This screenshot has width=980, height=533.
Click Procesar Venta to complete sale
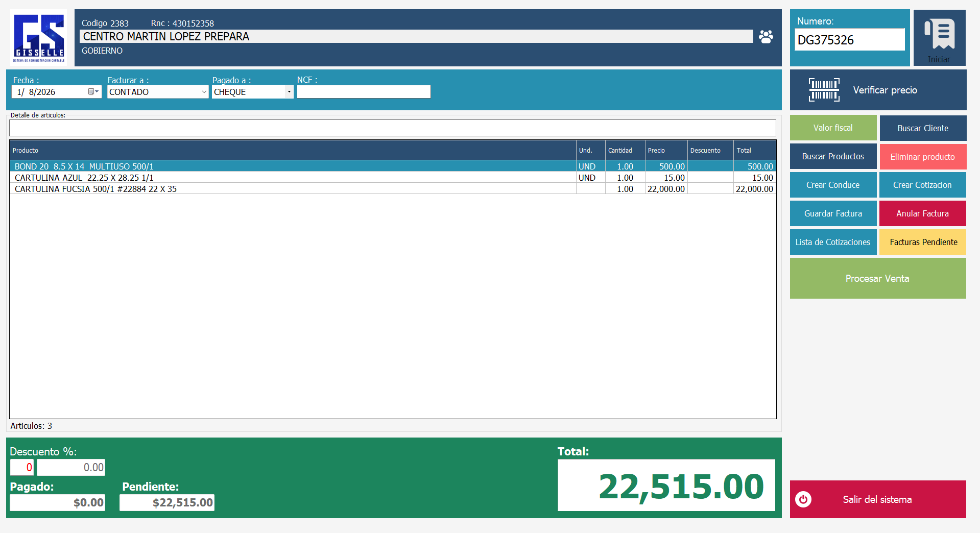(877, 279)
